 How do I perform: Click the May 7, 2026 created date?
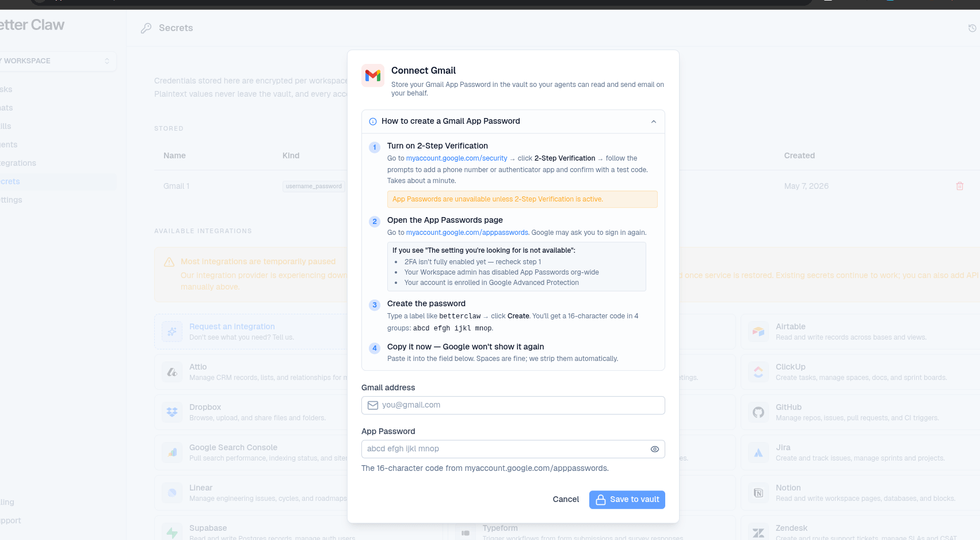tap(806, 186)
